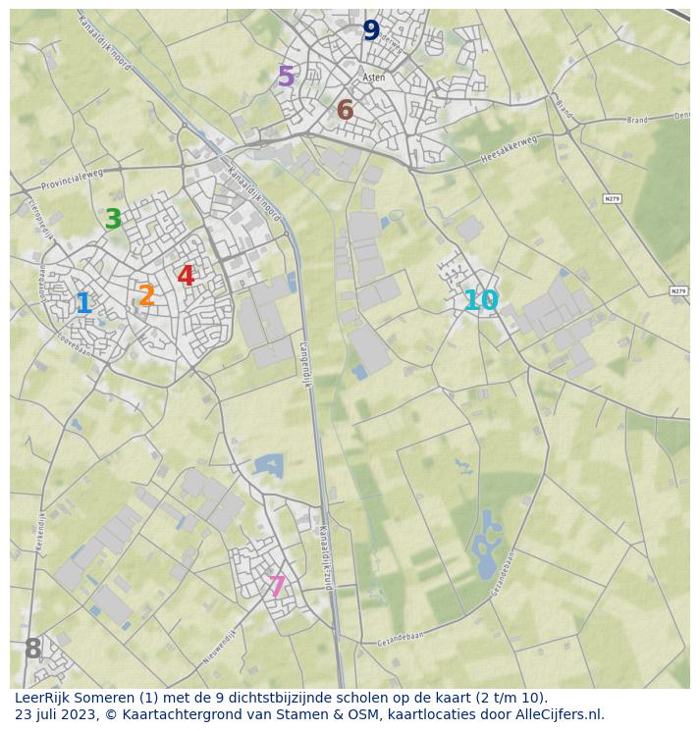Click the Kerkendijk road label

pos(41,530)
